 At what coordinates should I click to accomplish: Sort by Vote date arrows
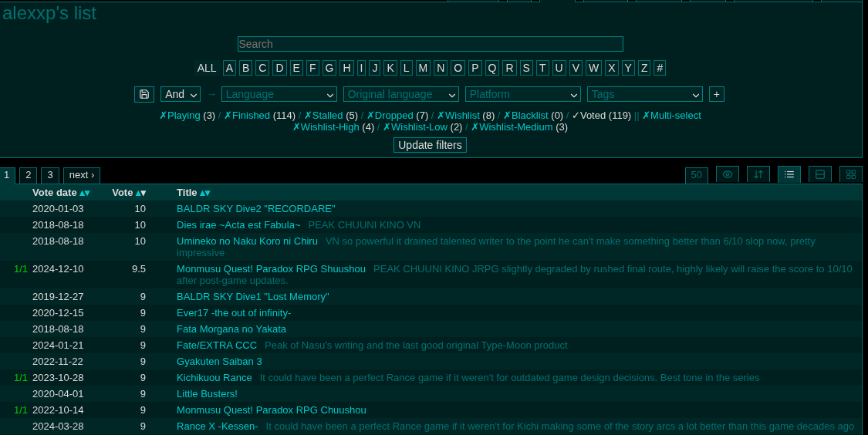85,193
